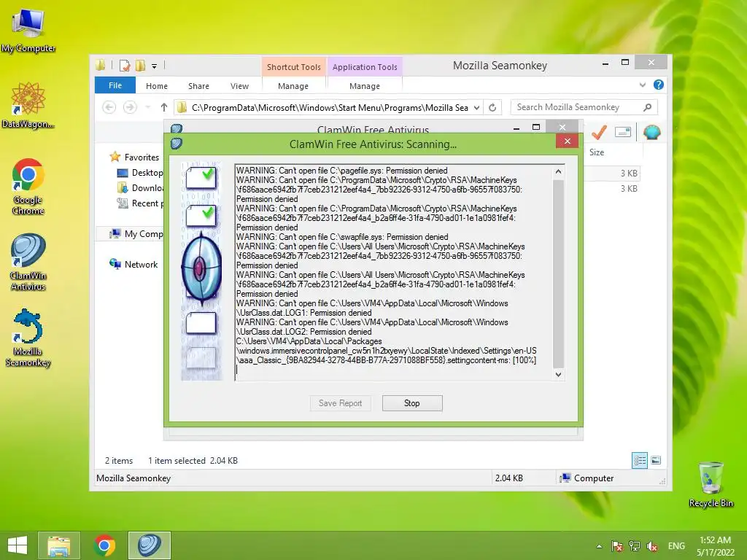Expand the address bar history dropdown
Screen dimensions: 747x560
(x=476, y=108)
